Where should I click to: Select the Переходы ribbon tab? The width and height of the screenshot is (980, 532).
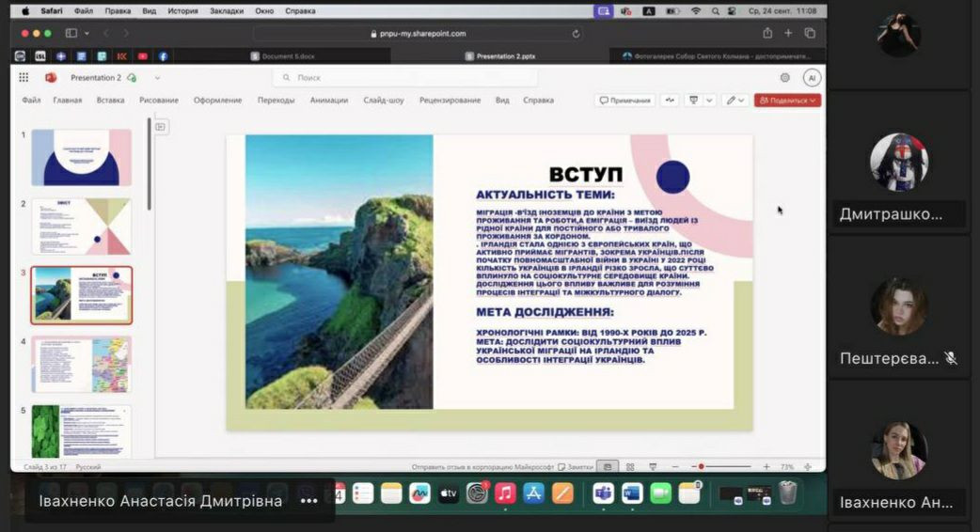pos(276,101)
